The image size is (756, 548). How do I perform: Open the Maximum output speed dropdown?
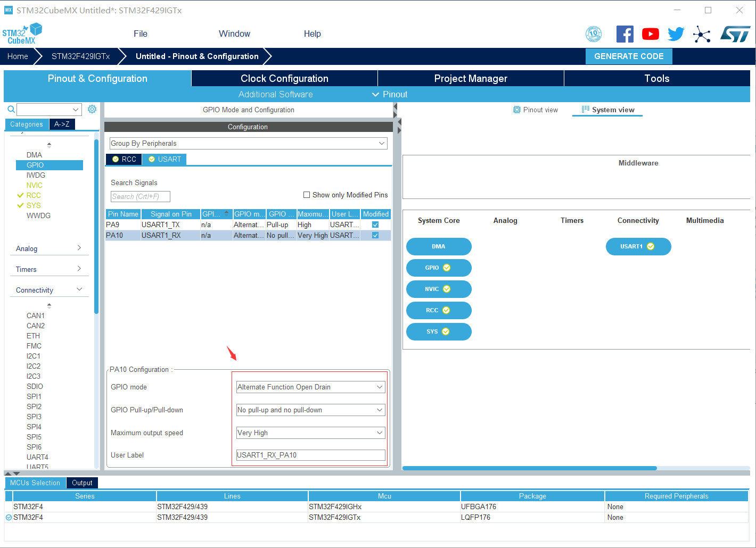310,433
